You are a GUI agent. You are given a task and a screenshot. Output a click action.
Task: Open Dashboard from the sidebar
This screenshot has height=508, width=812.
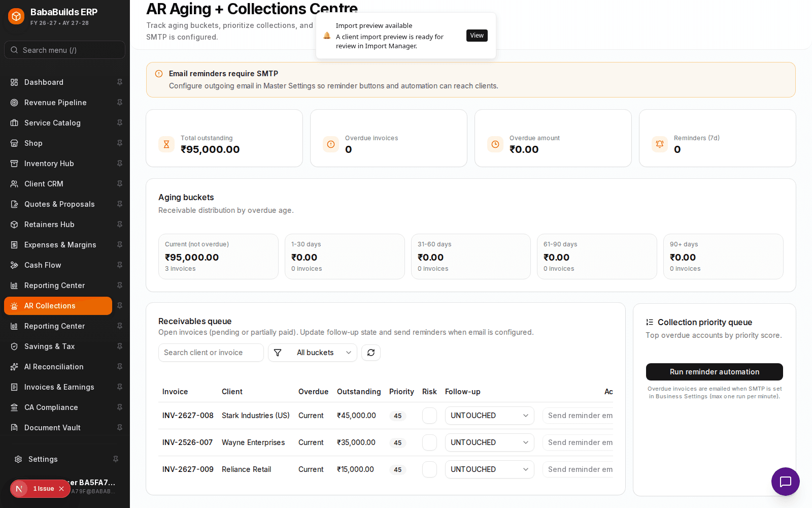tap(58, 82)
